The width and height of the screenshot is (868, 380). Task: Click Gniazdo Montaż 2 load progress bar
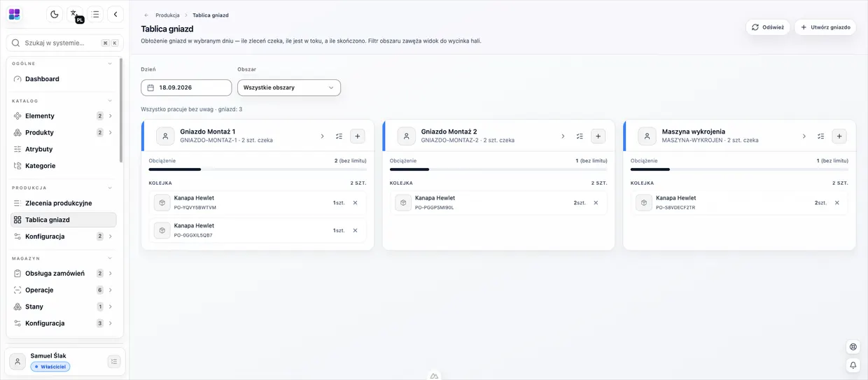[498, 169]
